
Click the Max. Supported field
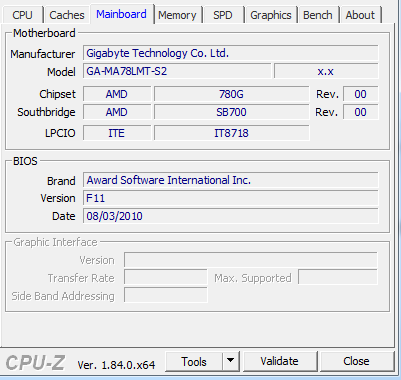point(338,277)
